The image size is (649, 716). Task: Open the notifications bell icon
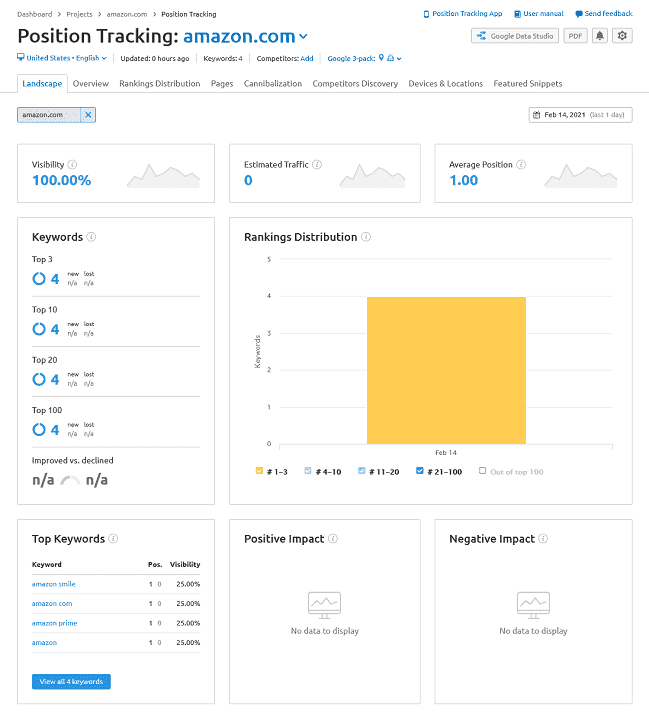pyautogui.click(x=600, y=36)
